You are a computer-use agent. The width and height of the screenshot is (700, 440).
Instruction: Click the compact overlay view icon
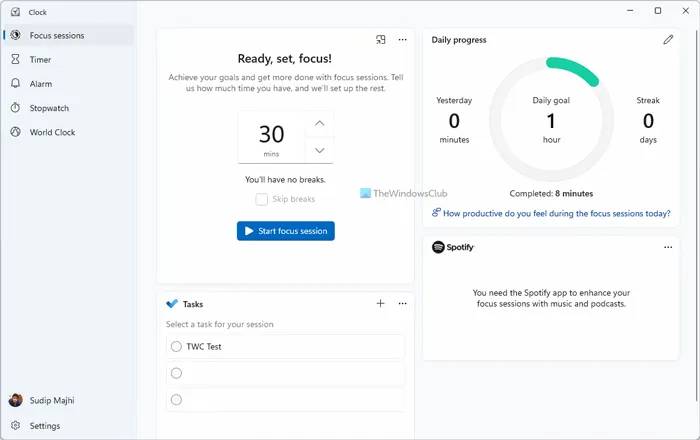(x=380, y=40)
